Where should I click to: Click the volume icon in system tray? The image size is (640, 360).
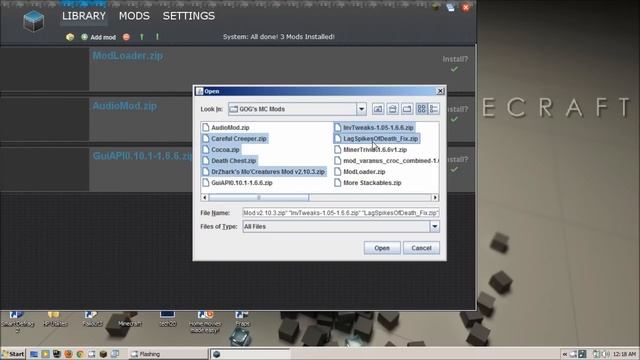[x=606, y=354]
